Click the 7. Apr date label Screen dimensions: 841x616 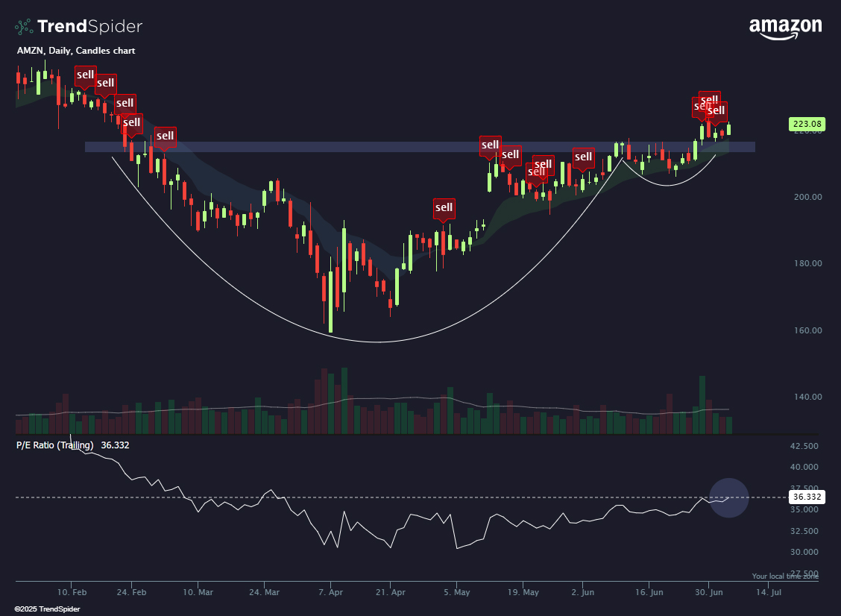click(x=330, y=592)
